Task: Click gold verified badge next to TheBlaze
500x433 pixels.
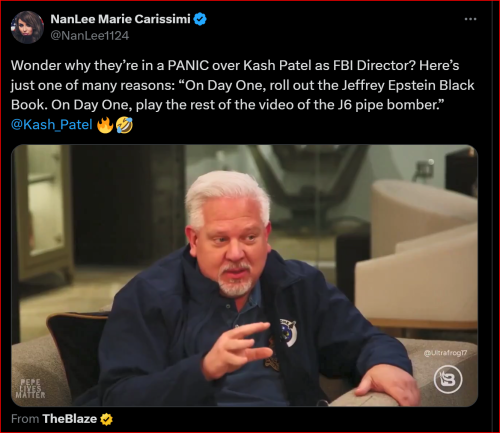Action: tap(106, 419)
